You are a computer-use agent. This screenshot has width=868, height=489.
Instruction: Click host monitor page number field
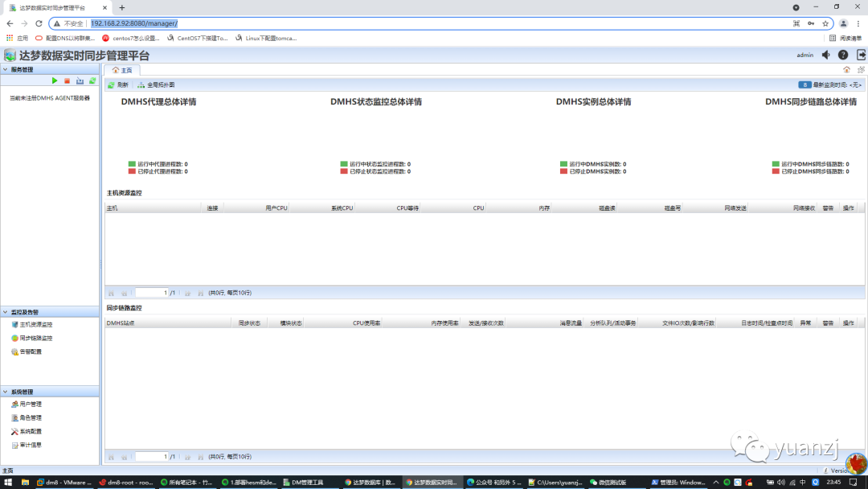152,293
